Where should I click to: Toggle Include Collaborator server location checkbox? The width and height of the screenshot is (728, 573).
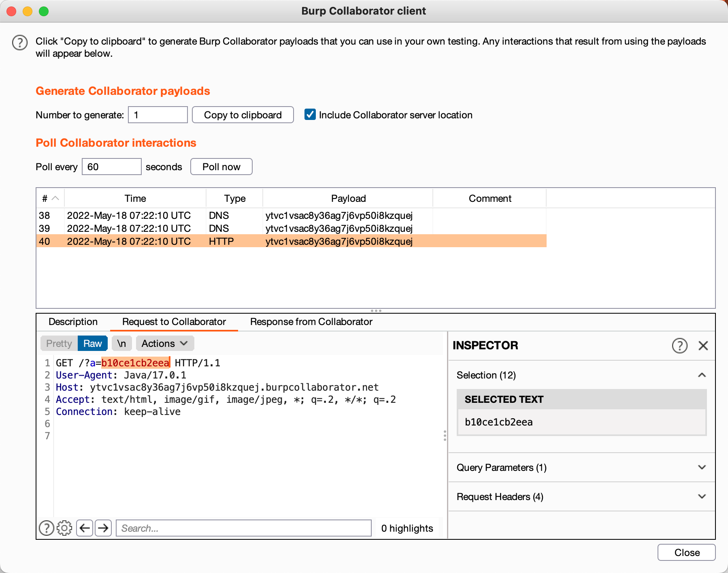click(310, 115)
